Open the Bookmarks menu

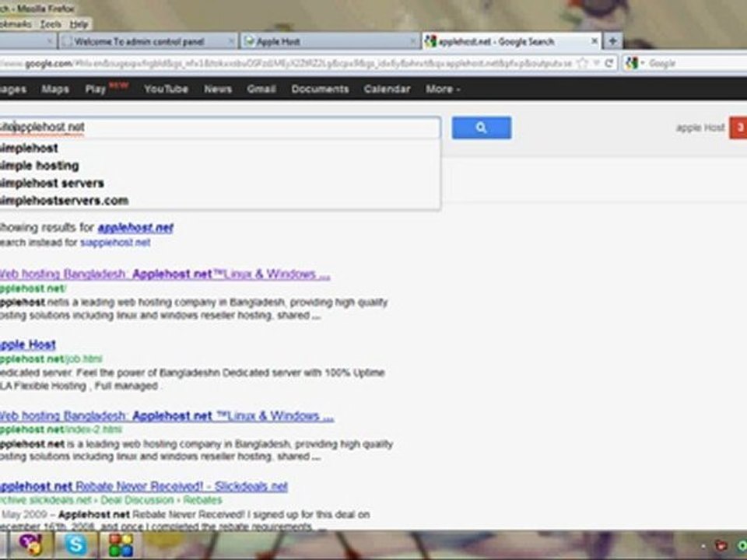(16, 24)
